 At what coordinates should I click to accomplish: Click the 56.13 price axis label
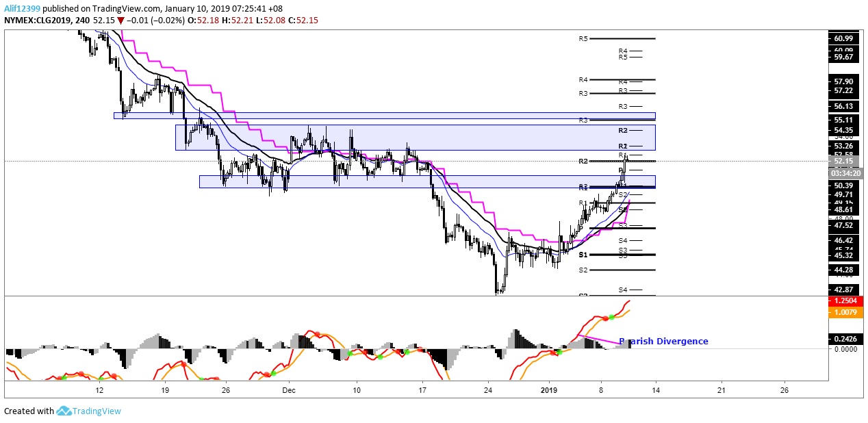[x=843, y=106]
